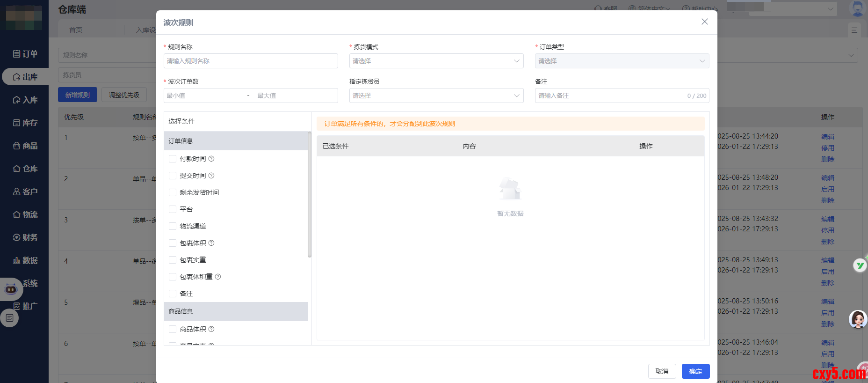Image resolution: width=868 pixels, height=383 pixels.
Task: Click help icon beside 提交时间
Action: [211, 176]
